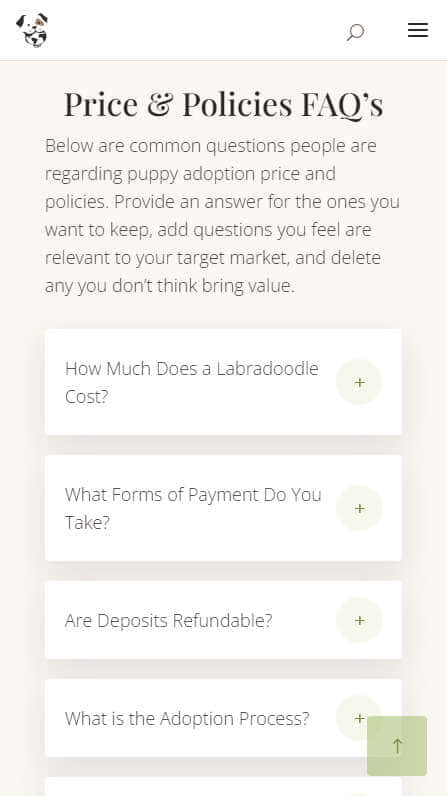The image size is (447, 796).
Task: Open the search magnifier icon
Action: click(355, 32)
